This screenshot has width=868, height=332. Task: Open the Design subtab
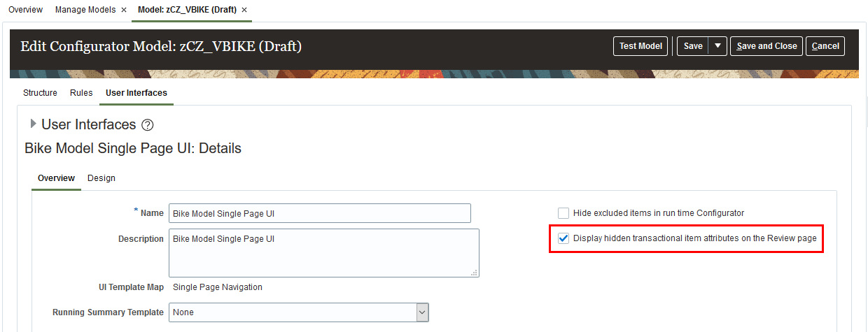coord(101,178)
